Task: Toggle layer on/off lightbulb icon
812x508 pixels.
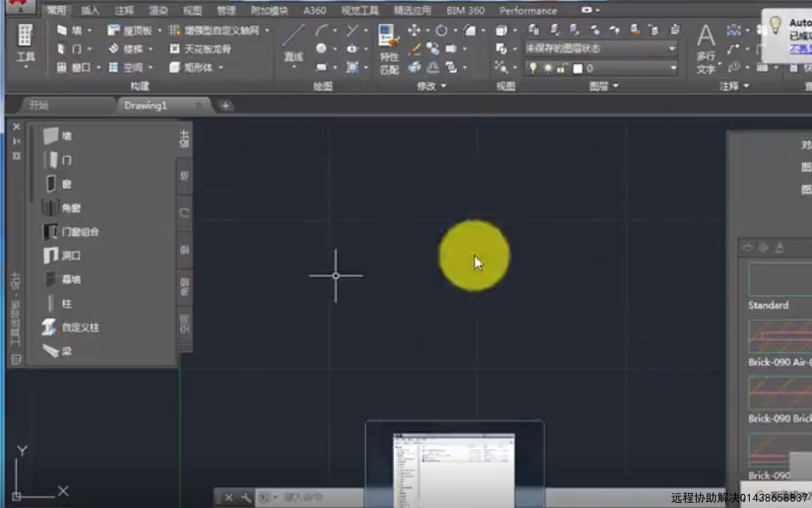Action: click(x=532, y=67)
